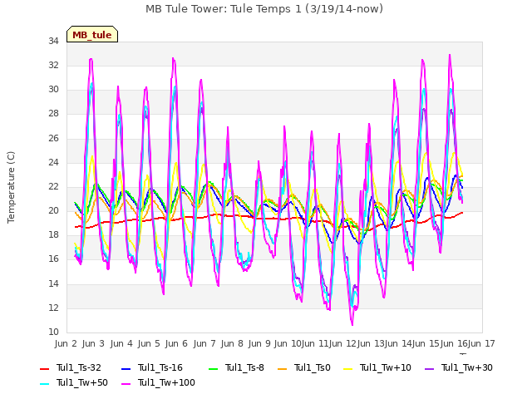Screen dimensions: 532x399
Task: Click the 12 y-axis tick label
Action: tap(53, 308)
